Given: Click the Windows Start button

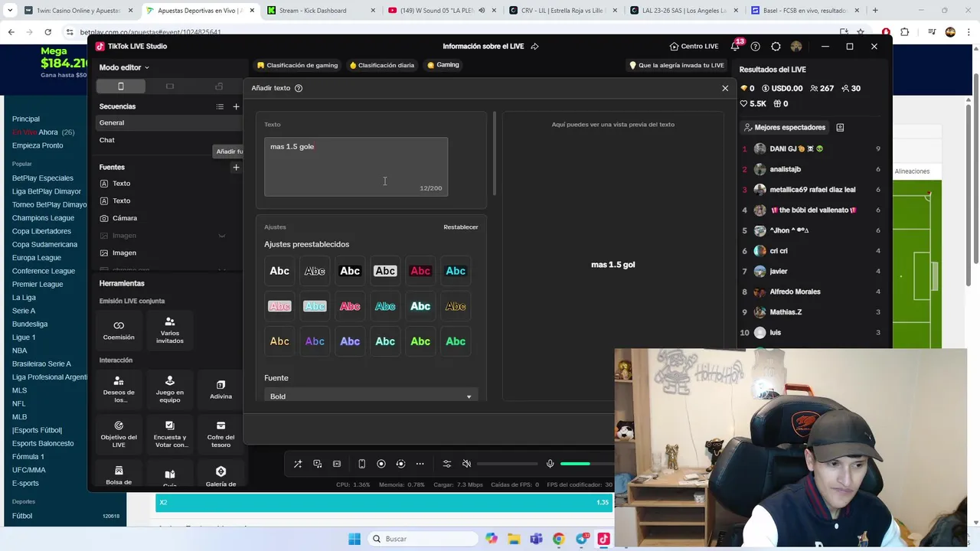Looking at the screenshot, I should 354,539.
